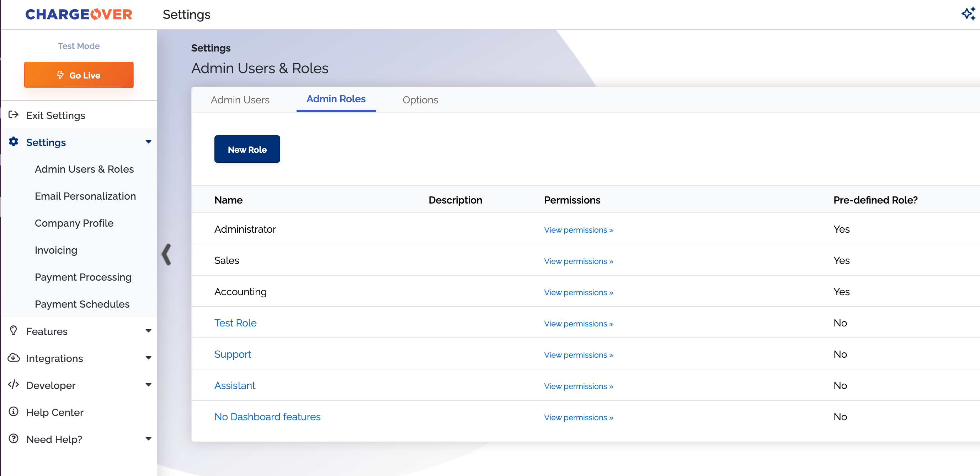This screenshot has height=476, width=980.
Task: Open Admin Users & Roles in sidebar
Action: (x=84, y=169)
